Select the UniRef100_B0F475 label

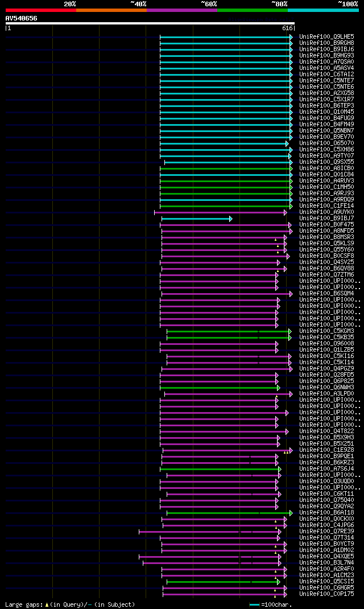click(326, 224)
